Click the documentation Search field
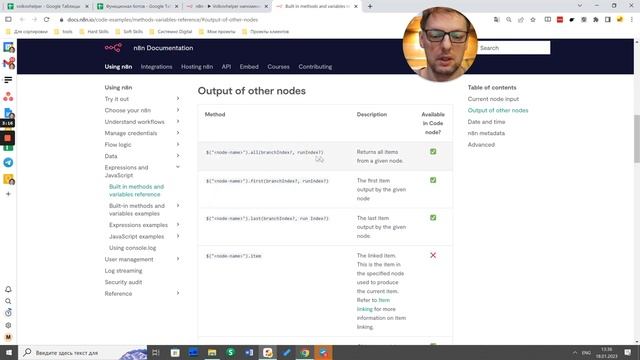640x360 pixels. click(513, 48)
